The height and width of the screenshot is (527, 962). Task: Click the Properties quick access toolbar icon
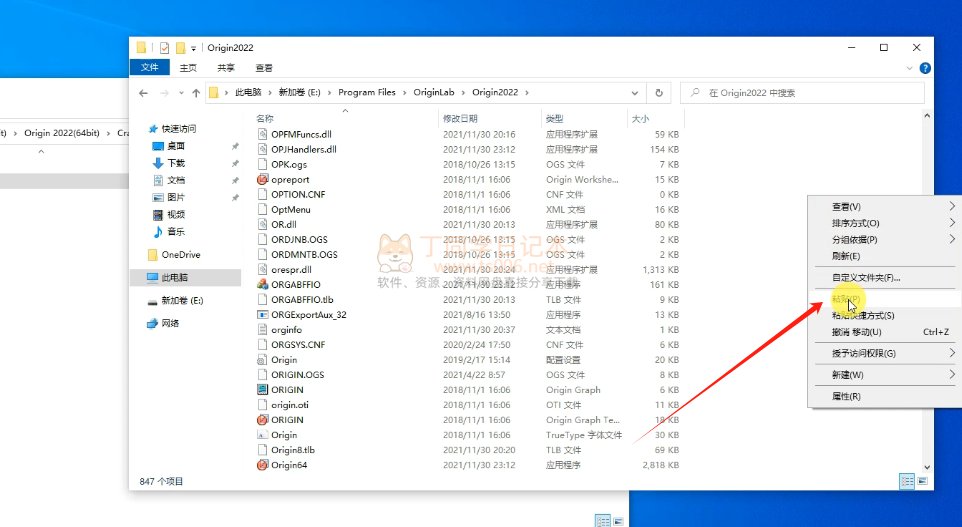[164, 48]
